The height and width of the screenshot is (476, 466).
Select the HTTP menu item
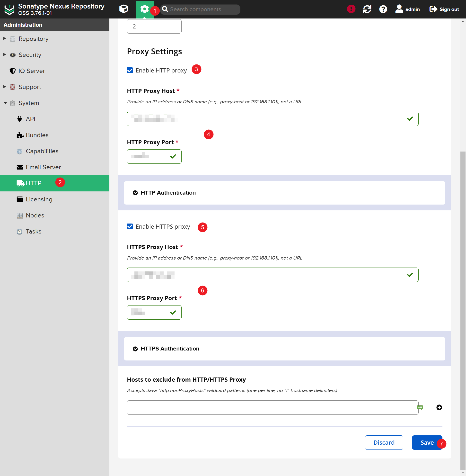tap(55, 183)
